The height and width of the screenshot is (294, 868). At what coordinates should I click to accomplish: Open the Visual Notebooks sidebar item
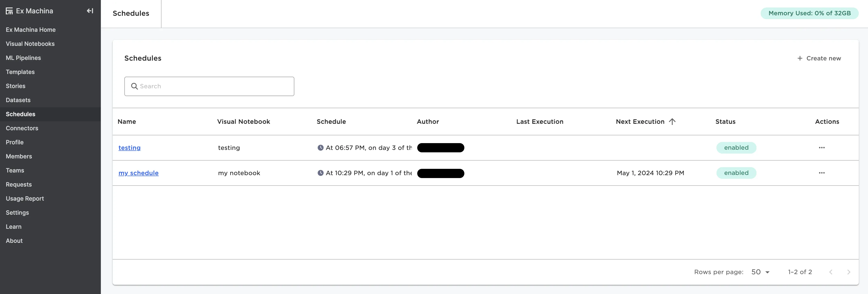point(30,44)
